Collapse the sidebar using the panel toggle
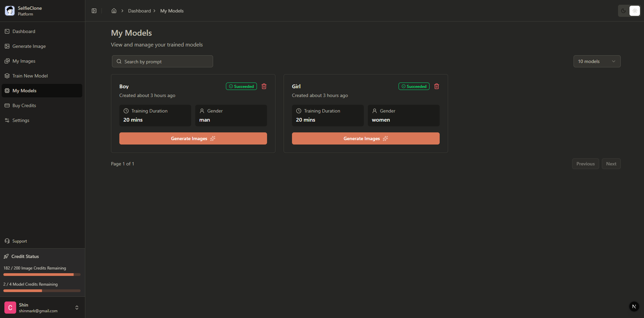 pyautogui.click(x=94, y=10)
